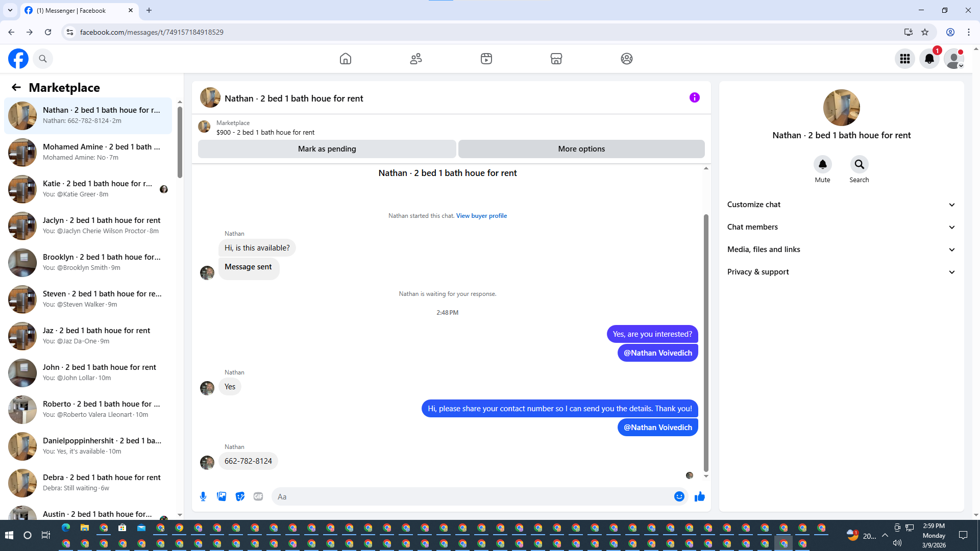
Task: Send a thumbs up like
Action: click(699, 496)
